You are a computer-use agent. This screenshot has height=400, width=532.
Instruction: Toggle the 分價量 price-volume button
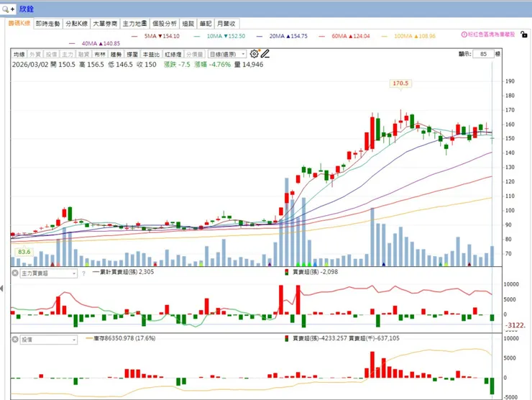point(195,55)
